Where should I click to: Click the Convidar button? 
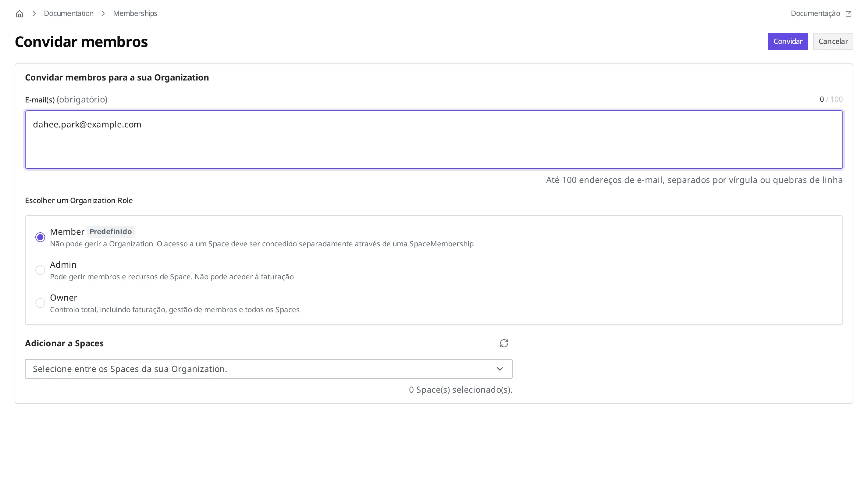788,41
